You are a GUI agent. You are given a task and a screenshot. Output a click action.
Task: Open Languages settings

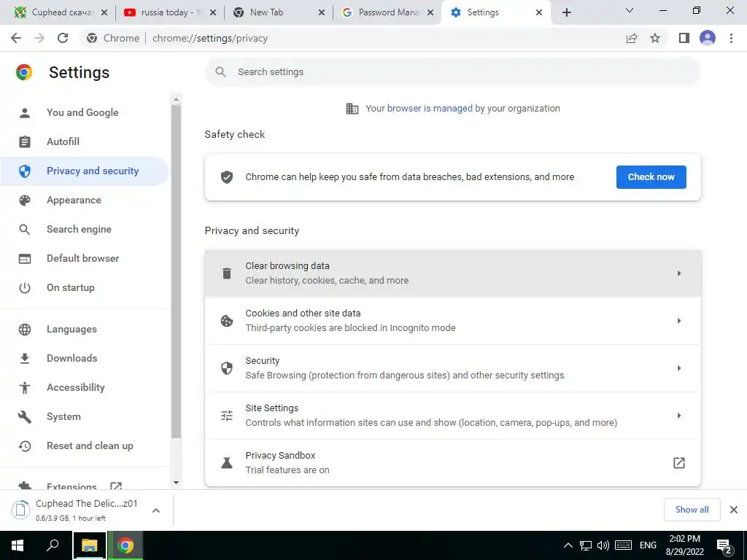point(71,330)
